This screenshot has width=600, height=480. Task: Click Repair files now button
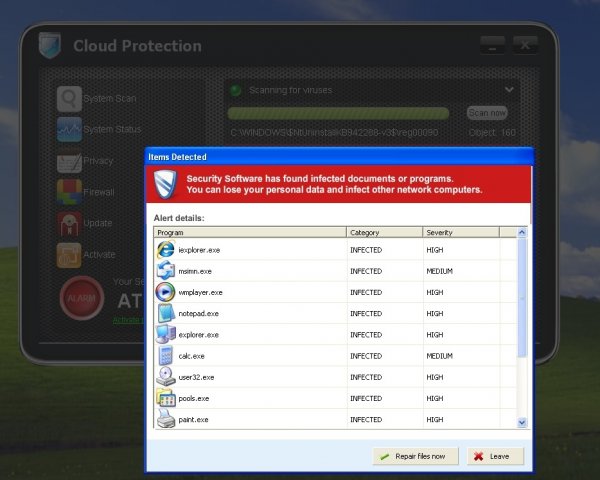416,456
